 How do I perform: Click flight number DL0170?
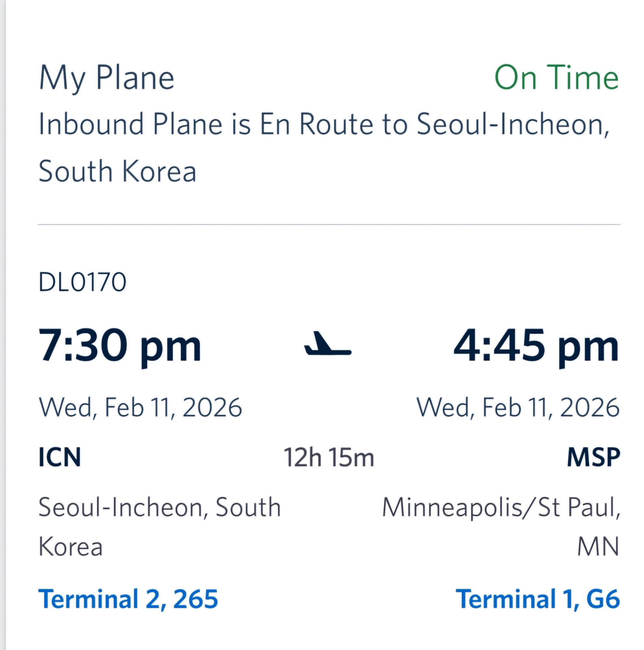click(83, 282)
